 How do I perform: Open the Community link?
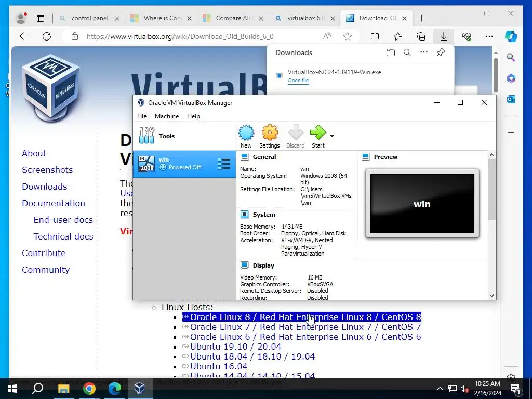[x=46, y=270]
